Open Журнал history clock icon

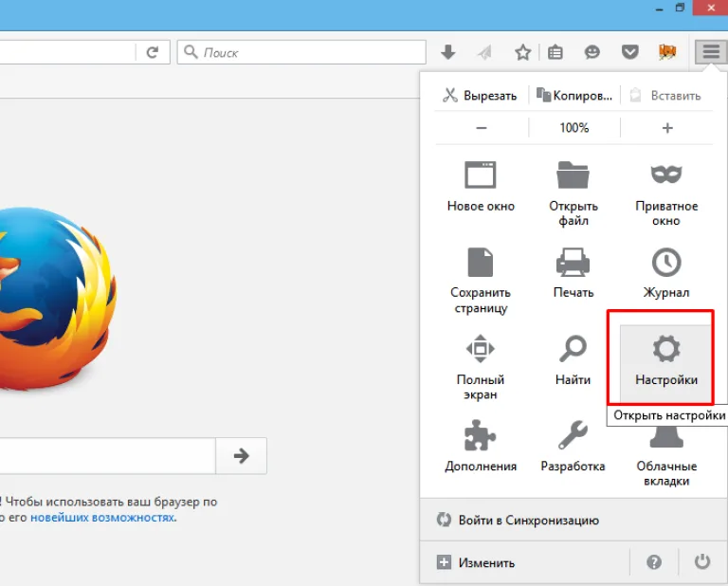pos(666,263)
